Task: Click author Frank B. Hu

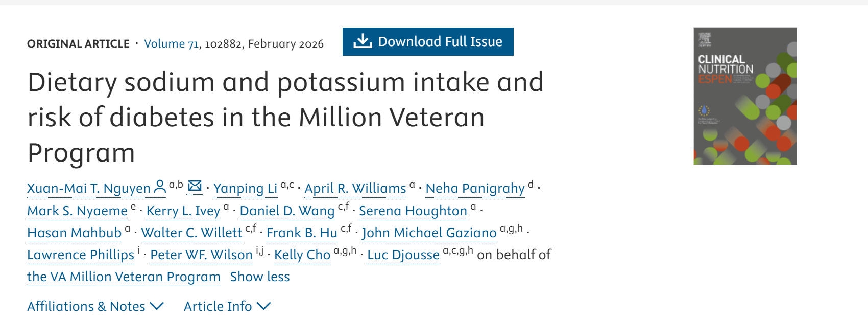Action: point(302,233)
